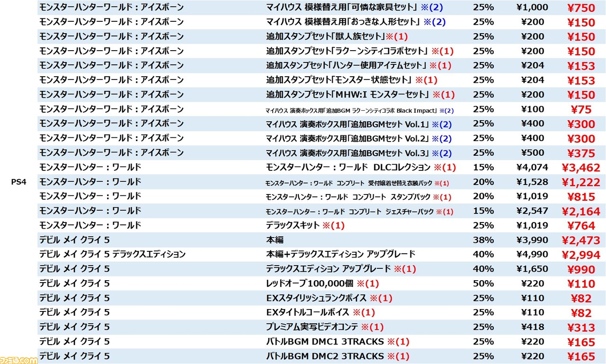Click the ¥815 sale price
The height and width of the screenshot is (364, 606).
click(x=581, y=197)
